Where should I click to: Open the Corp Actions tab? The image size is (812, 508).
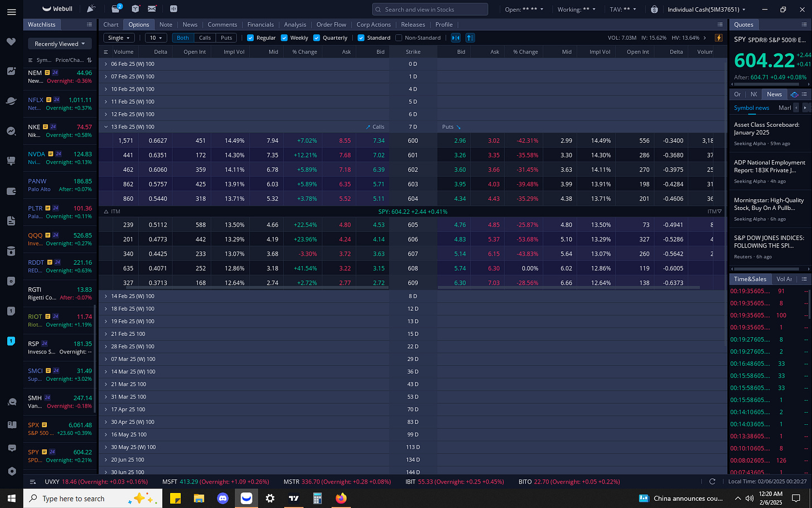[374, 25]
